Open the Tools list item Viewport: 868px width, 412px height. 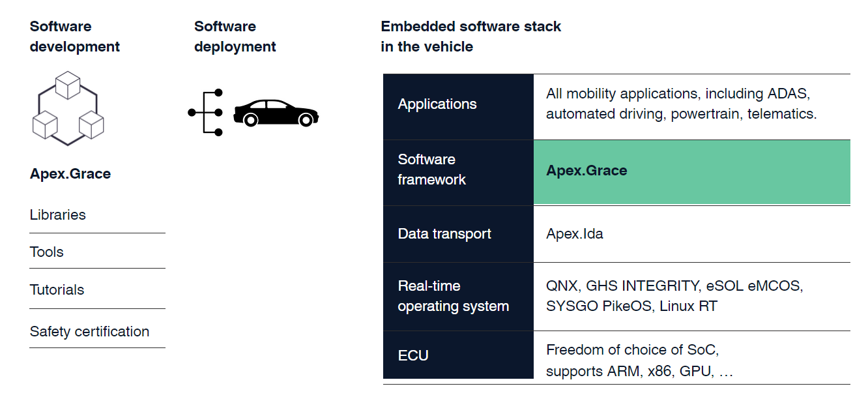coord(47,252)
